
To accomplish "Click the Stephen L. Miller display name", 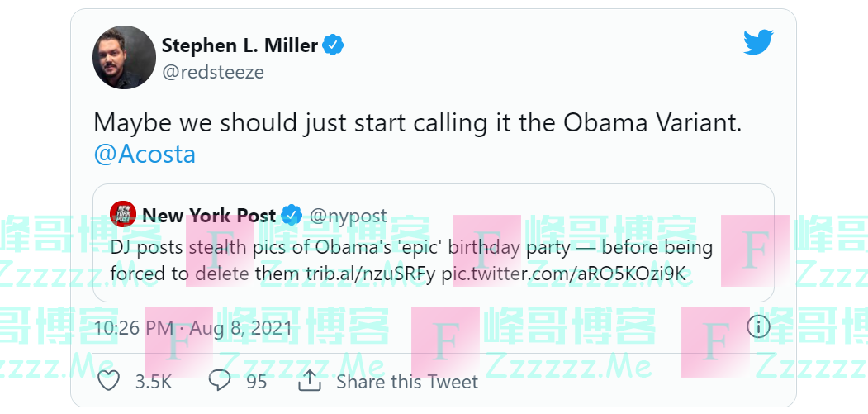I will pos(240,45).
